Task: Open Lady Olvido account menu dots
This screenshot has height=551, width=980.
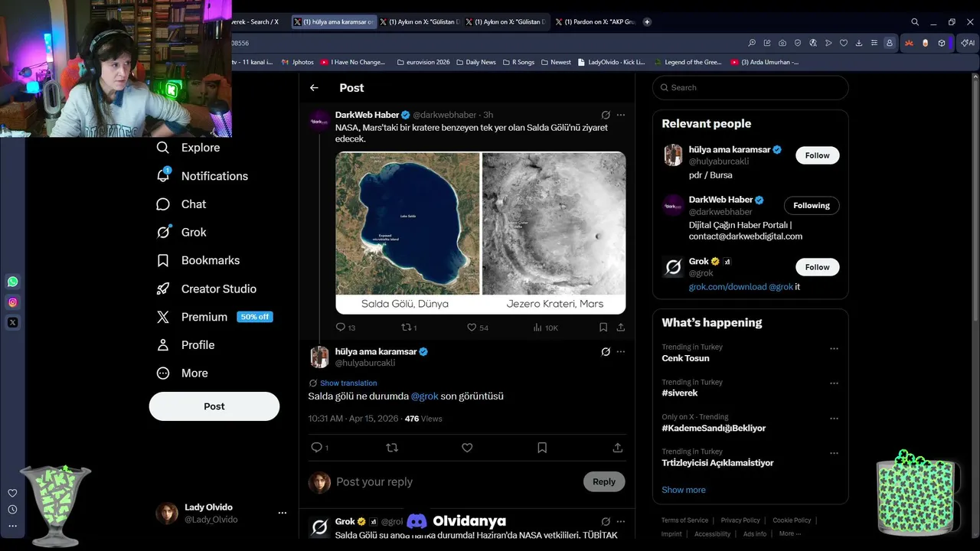Action: click(x=283, y=513)
